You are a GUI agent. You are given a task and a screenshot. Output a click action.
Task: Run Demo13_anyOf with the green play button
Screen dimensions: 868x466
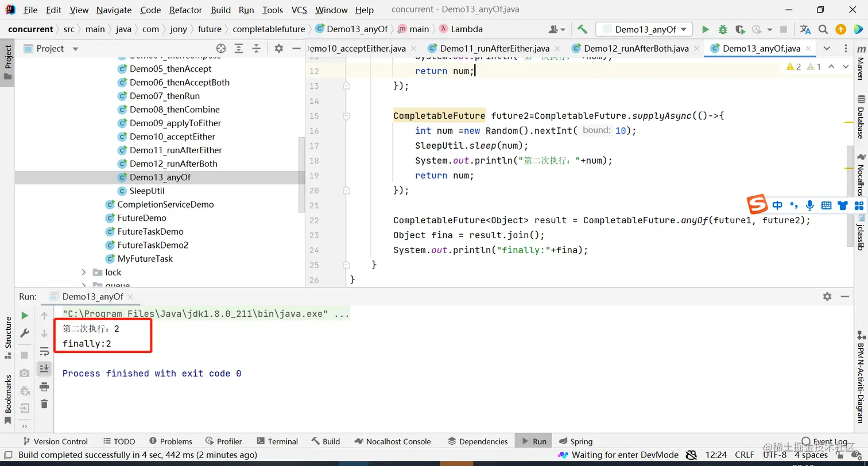[706, 29]
